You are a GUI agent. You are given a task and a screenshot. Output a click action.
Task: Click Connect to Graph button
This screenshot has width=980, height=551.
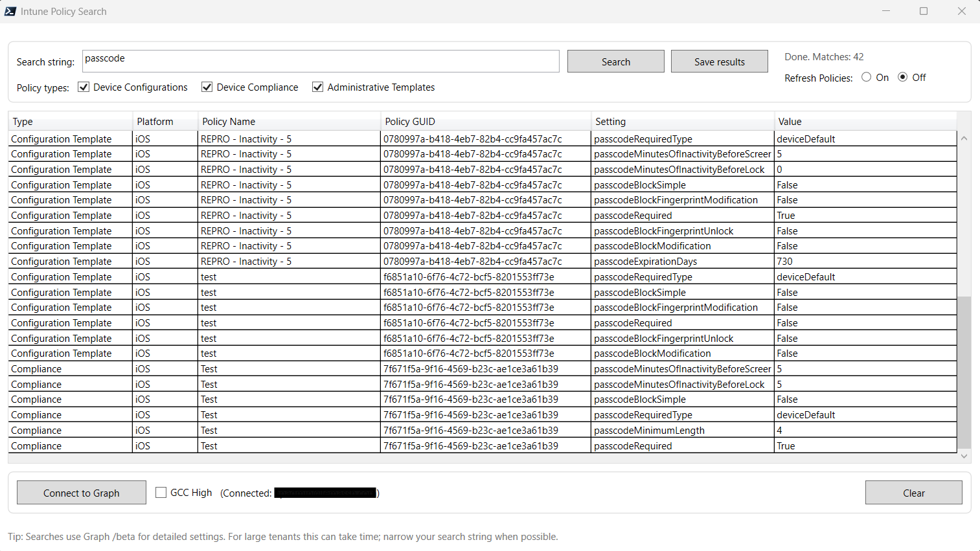[81, 493]
